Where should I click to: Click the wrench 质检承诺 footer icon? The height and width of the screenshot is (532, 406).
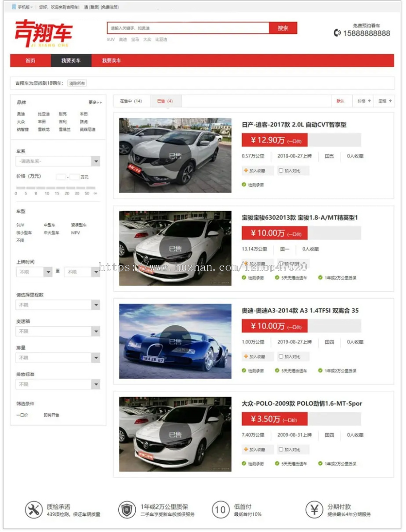coord(33,509)
